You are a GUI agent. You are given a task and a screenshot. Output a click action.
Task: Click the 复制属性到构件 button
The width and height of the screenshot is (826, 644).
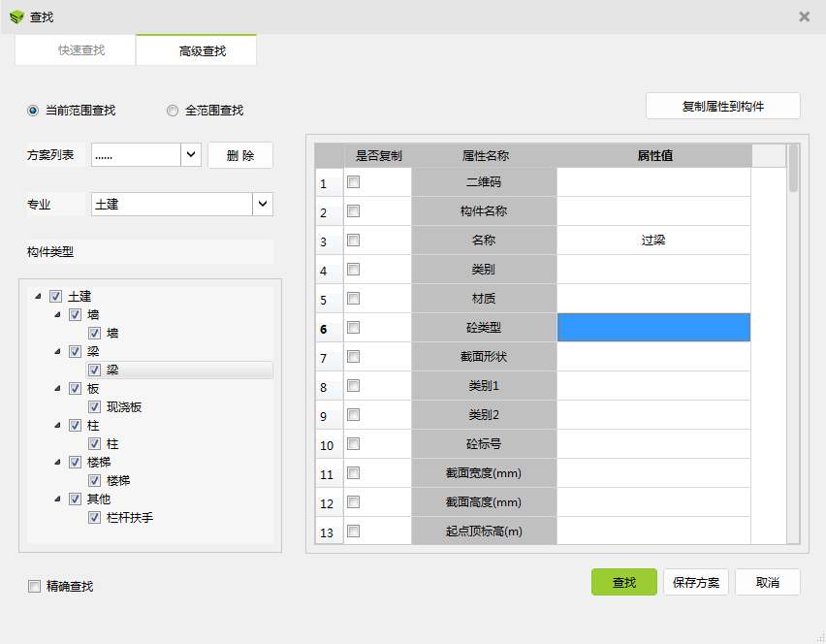point(723,106)
